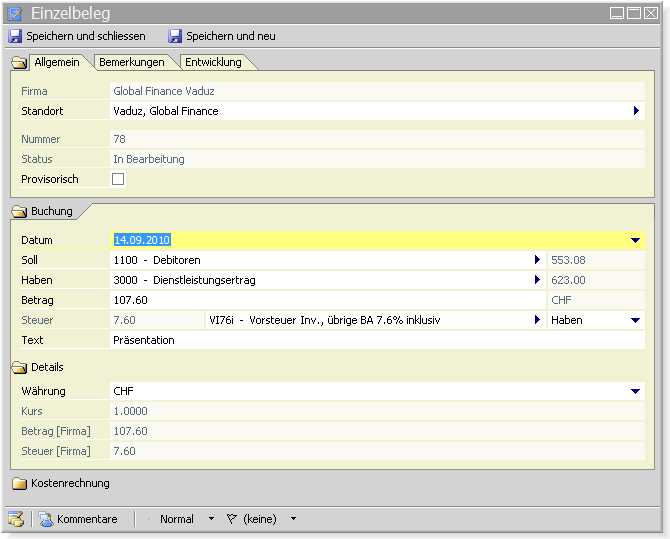Viewport: 670px width, 539px height.
Task: Click the Datum field with 14.09.2010
Action: tap(377, 240)
